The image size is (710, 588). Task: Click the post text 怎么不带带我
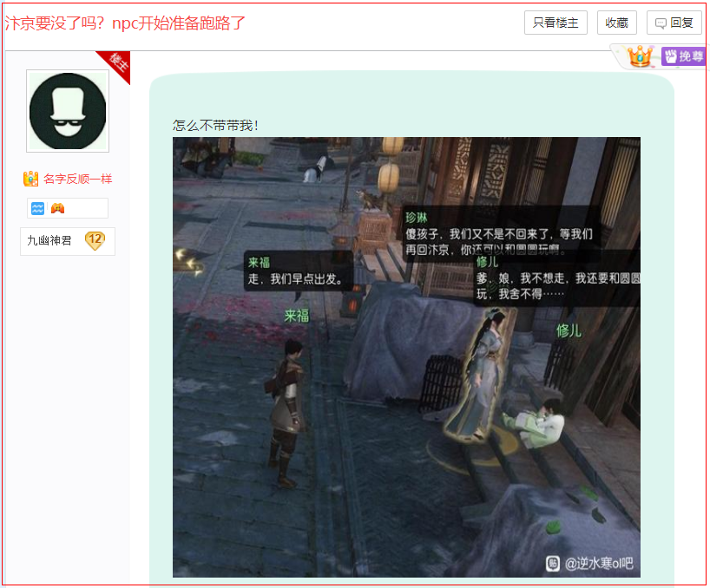pos(215,126)
